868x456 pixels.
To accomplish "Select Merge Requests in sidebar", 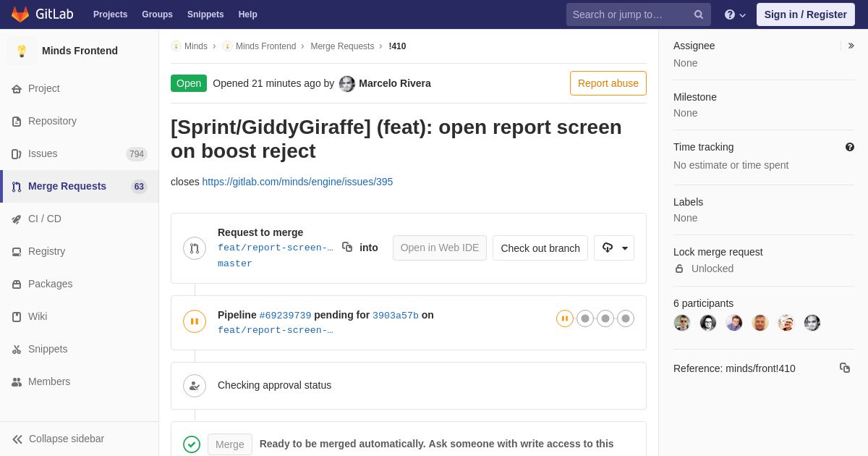I will point(80,186).
